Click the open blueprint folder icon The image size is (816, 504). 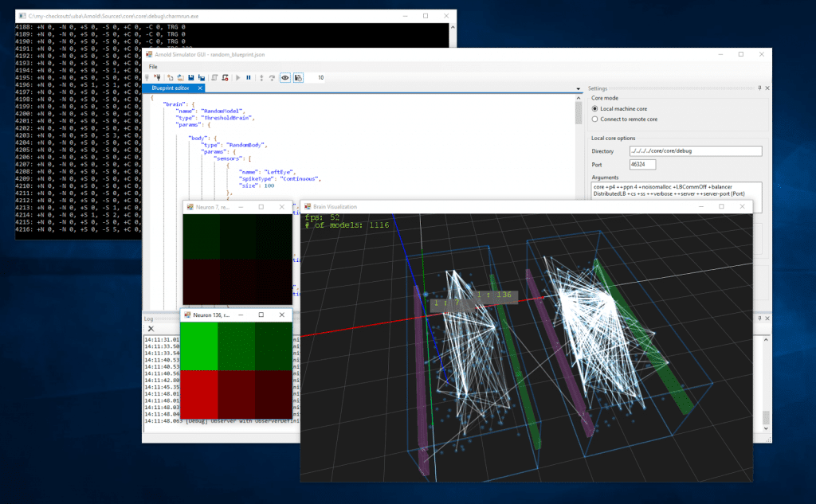(x=180, y=77)
